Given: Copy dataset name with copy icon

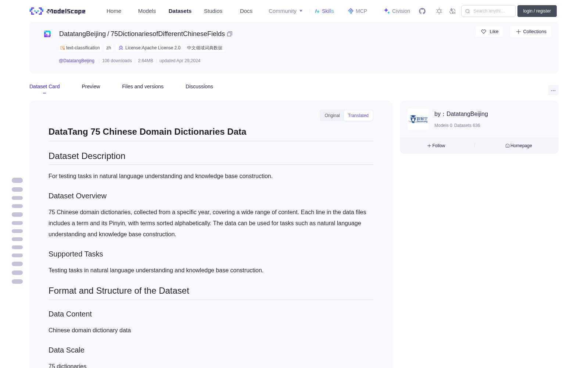Looking at the screenshot, I should [x=230, y=34].
